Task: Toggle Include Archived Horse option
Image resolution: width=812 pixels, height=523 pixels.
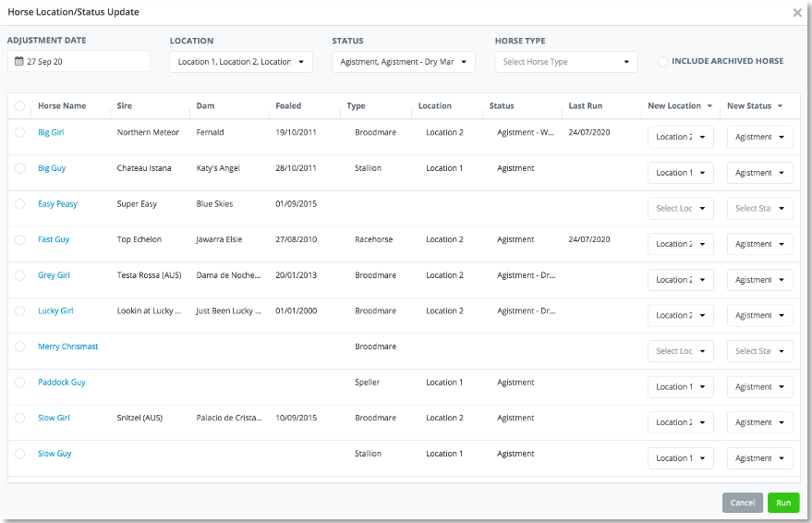Action: click(662, 62)
